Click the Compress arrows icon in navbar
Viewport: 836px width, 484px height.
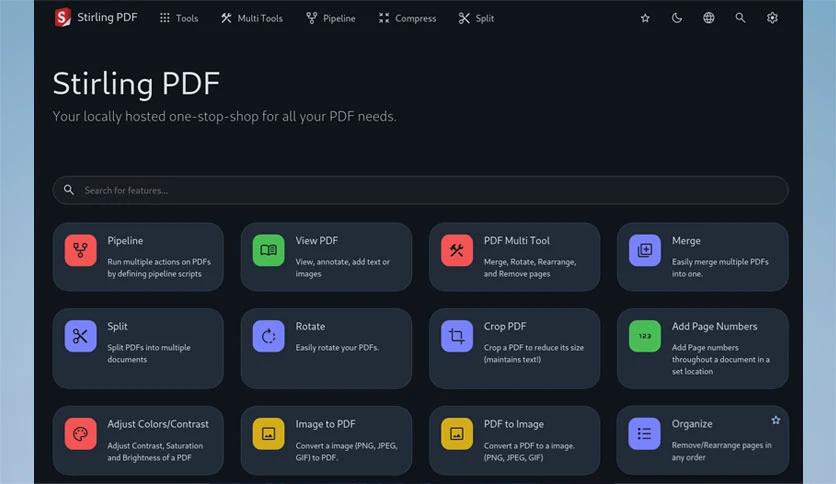pyautogui.click(x=384, y=18)
